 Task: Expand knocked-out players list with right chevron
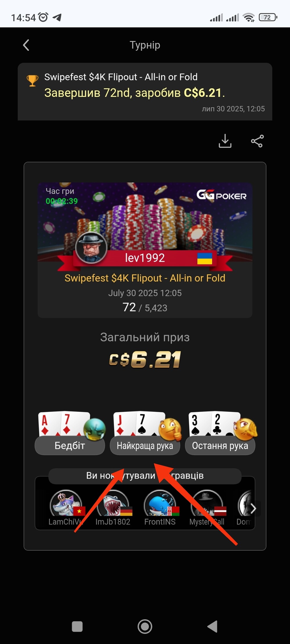click(x=253, y=508)
